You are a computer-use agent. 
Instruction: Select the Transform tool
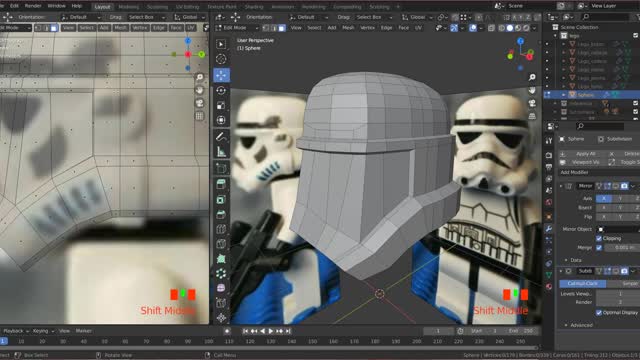(221, 120)
